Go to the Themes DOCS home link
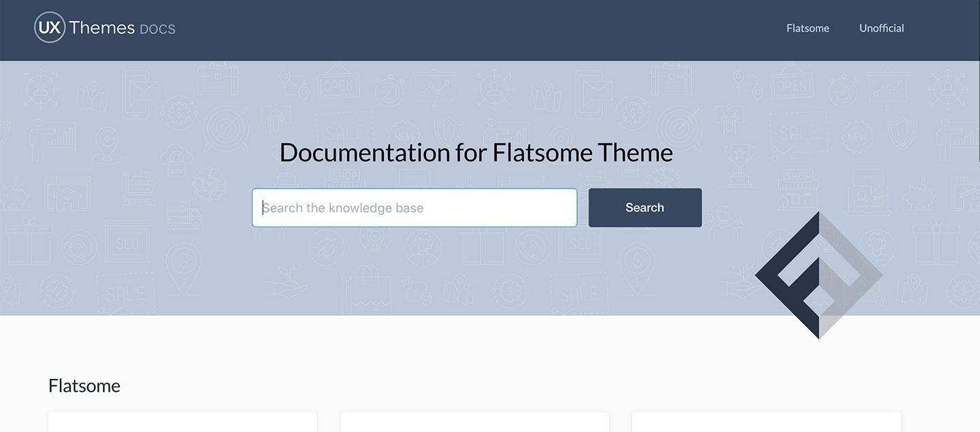Image resolution: width=980 pixels, height=432 pixels. tap(122, 28)
